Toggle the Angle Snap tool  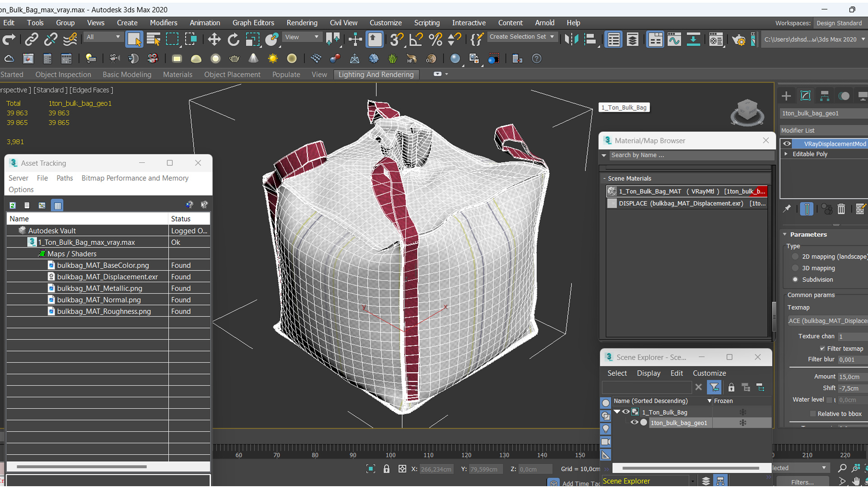[415, 40]
